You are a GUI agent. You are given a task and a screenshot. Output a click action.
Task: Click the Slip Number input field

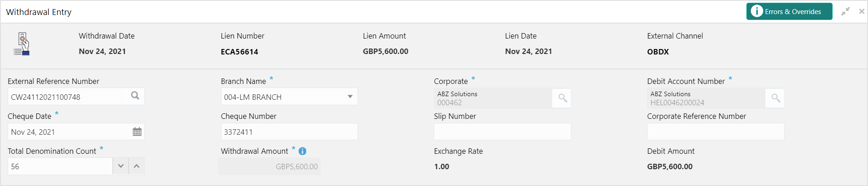tap(502, 132)
